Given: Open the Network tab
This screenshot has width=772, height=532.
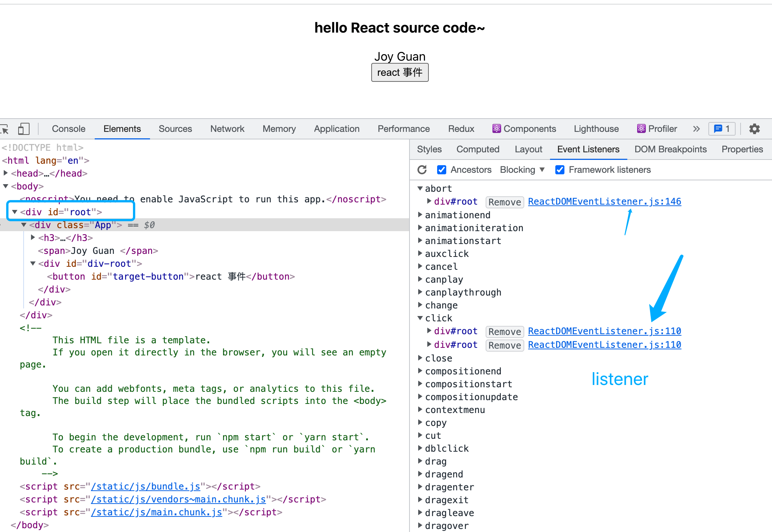Looking at the screenshot, I should [x=227, y=129].
